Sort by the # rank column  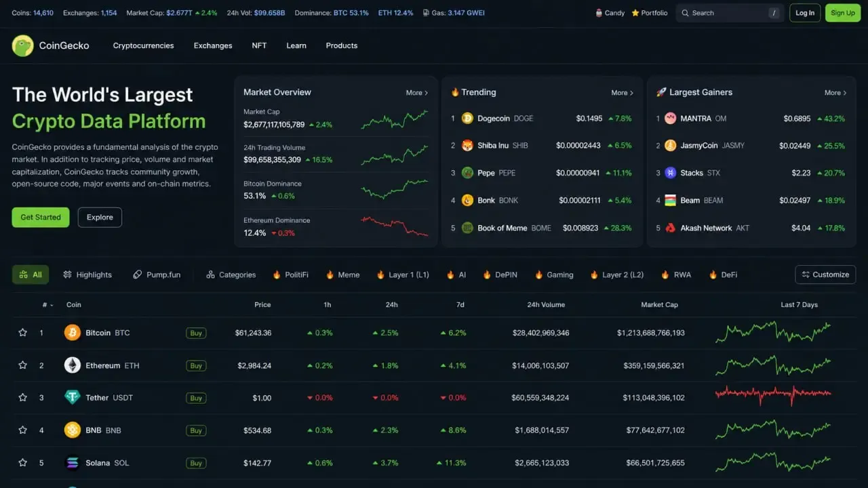[x=47, y=305]
